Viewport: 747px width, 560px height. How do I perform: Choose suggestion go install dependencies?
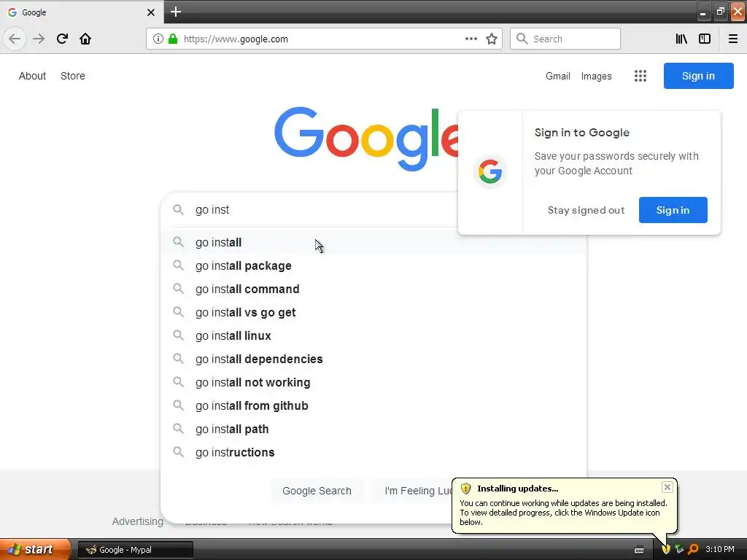(373, 359)
